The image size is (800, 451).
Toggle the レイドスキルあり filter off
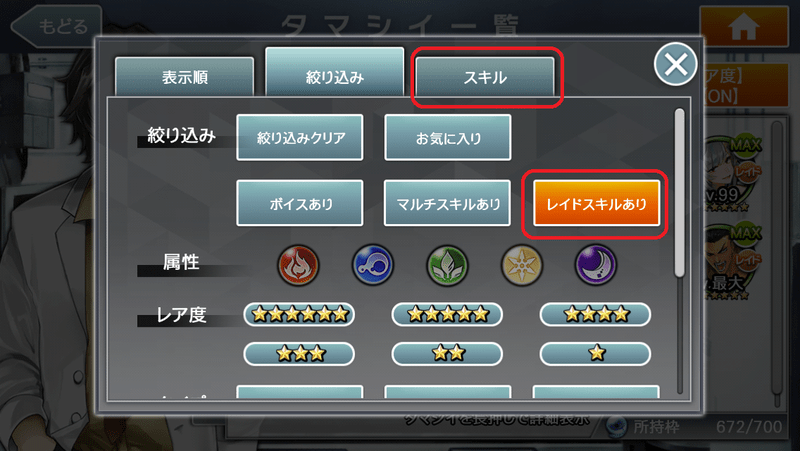[x=596, y=203]
